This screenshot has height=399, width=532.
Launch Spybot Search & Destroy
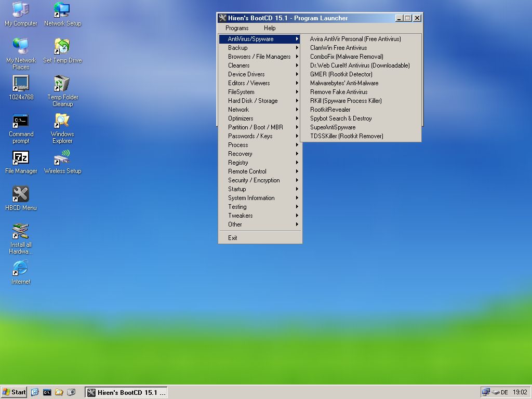pos(361,118)
